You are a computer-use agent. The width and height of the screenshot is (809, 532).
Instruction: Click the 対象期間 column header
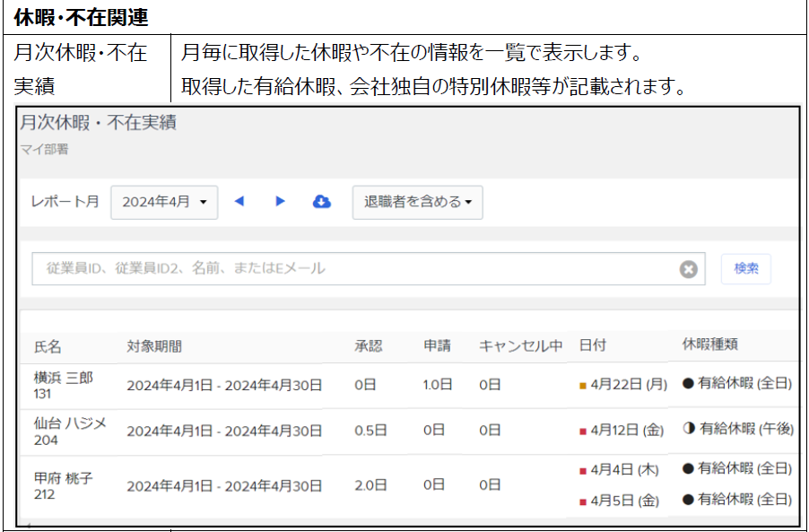153,346
